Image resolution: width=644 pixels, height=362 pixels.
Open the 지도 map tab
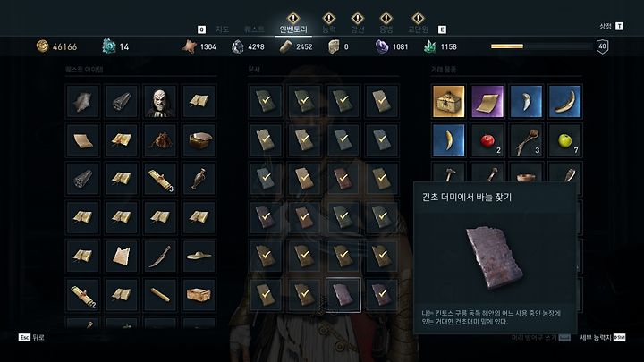[222, 29]
